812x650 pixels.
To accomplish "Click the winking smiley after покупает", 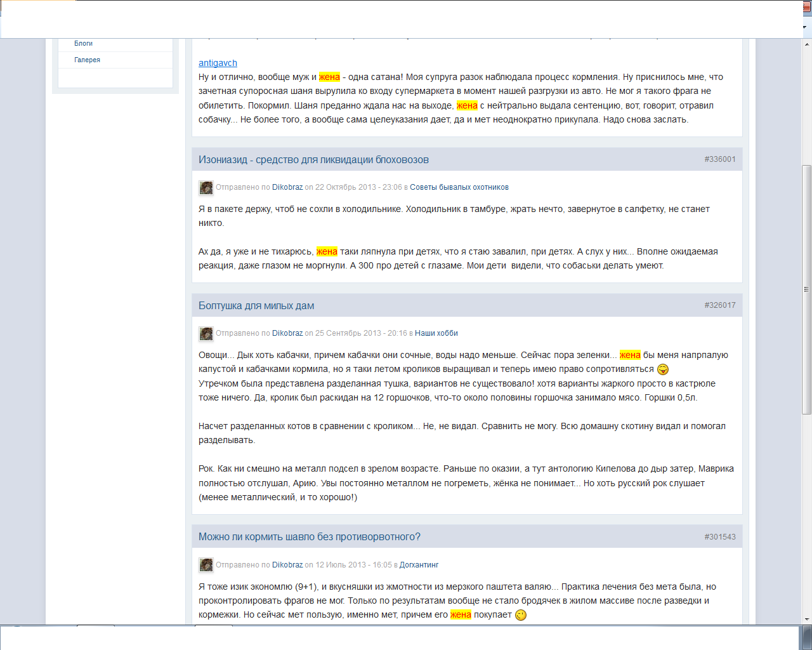I will (521, 615).
